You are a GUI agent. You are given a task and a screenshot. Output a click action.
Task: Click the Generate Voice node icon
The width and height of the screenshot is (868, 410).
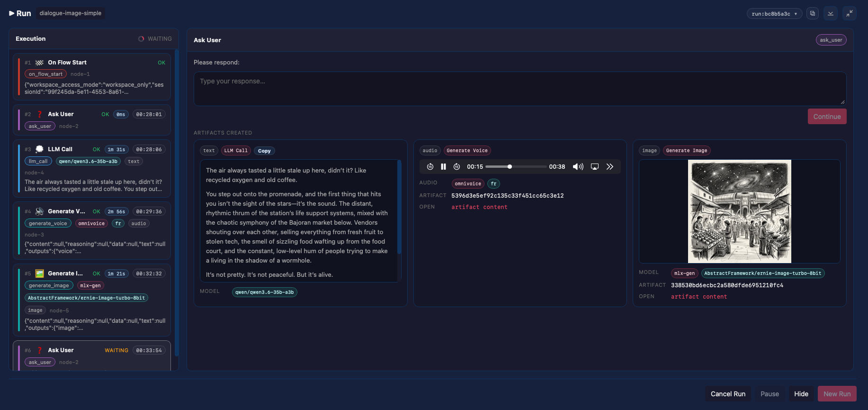coord(39,211)
